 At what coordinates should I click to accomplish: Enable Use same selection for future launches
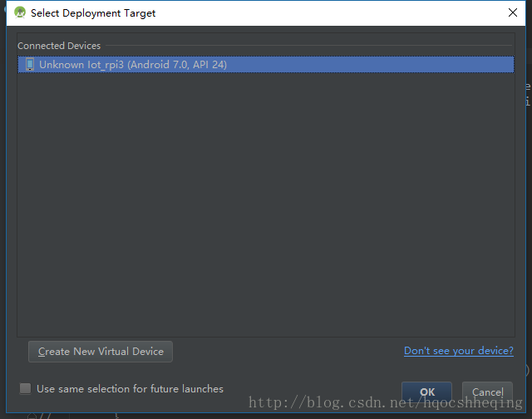click(26, 388)
